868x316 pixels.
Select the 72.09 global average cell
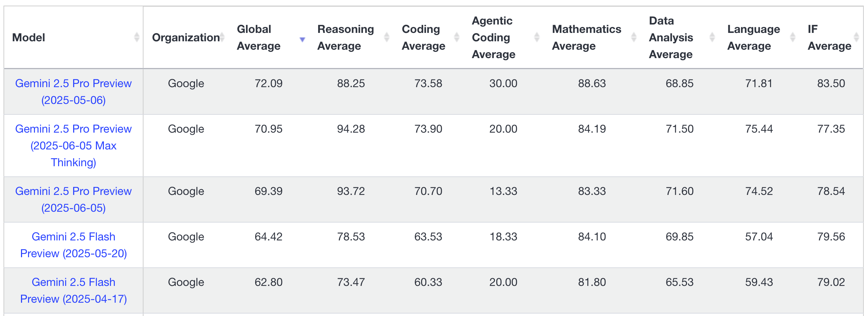[x=268, y=83]
